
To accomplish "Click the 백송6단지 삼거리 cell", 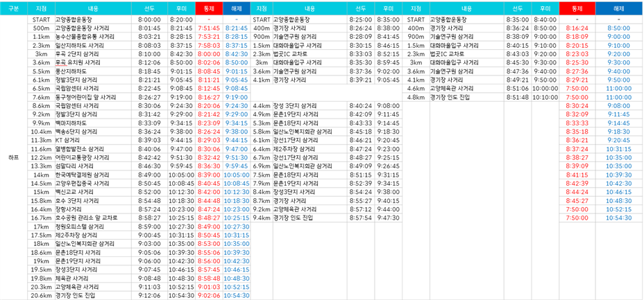I will [93, 132].
